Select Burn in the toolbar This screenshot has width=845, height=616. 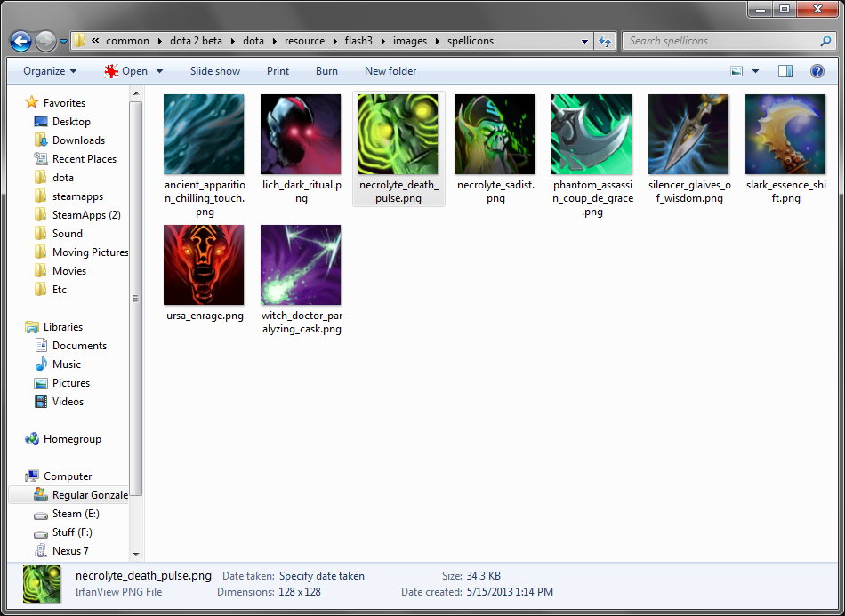(326, 71)
